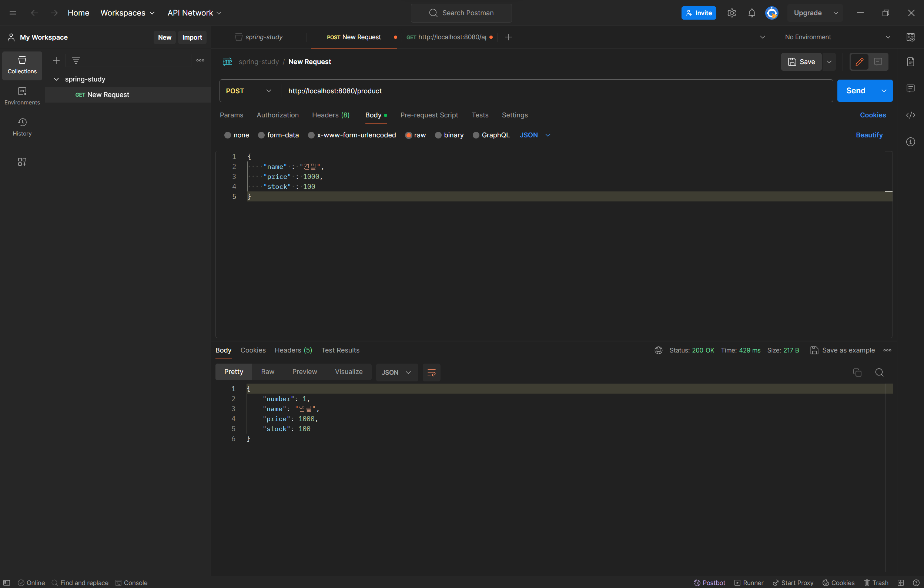Collapse the spring-study collection

click(x=56, y=79)
